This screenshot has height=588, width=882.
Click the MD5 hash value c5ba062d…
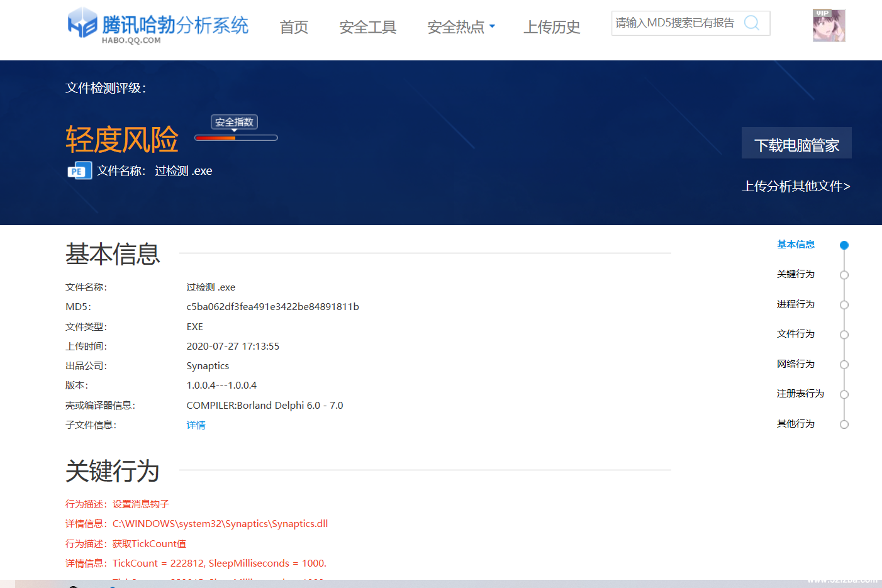pos(272,307)
